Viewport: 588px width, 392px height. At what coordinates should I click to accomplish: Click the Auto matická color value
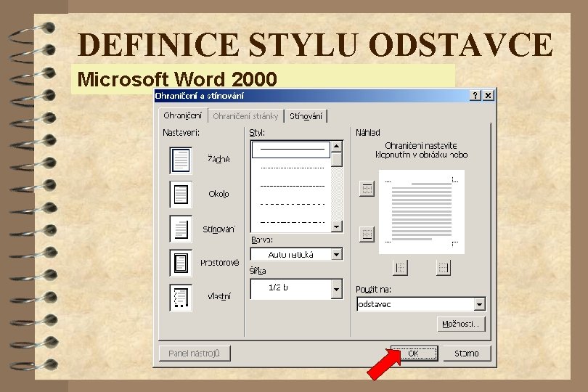pos(290,255)
